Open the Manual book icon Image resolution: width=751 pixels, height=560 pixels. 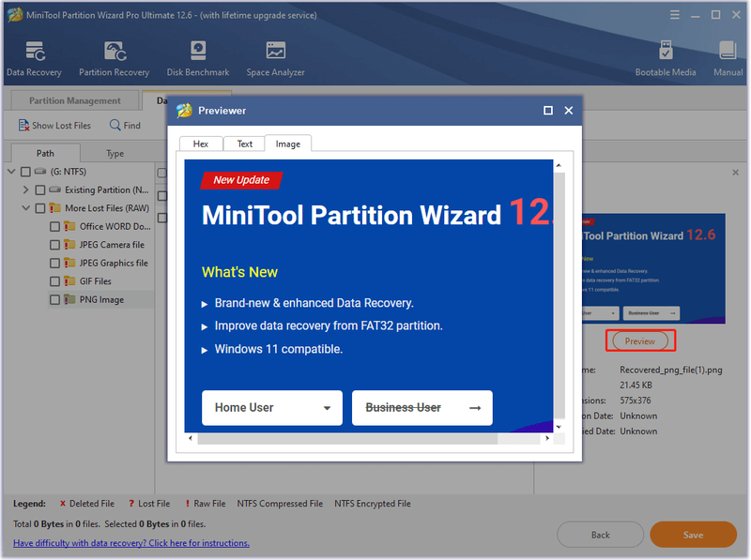point(728,51)
